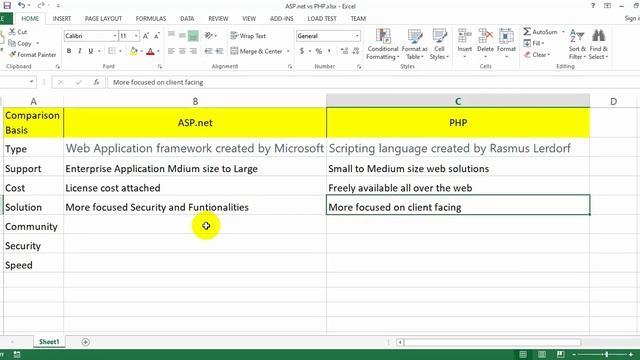
Task: Click AutoSum
Action: point(540,32)
